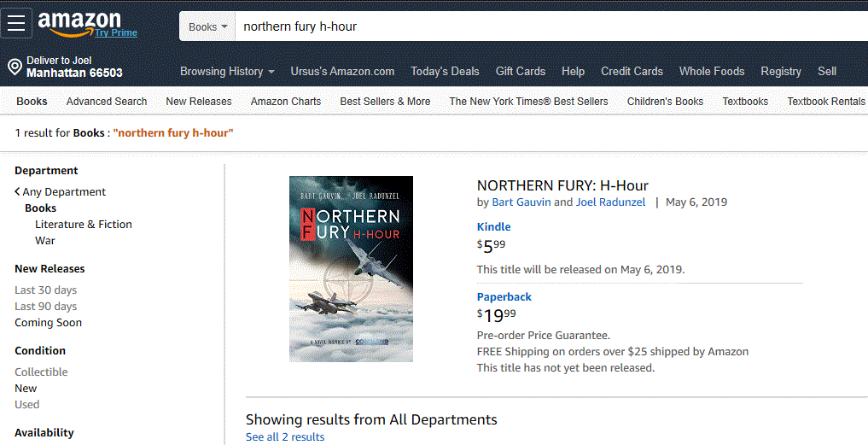Filter by Coming Soon
Image resolution: width=868 pixels, height=445 pixels.
pos(48,323)
